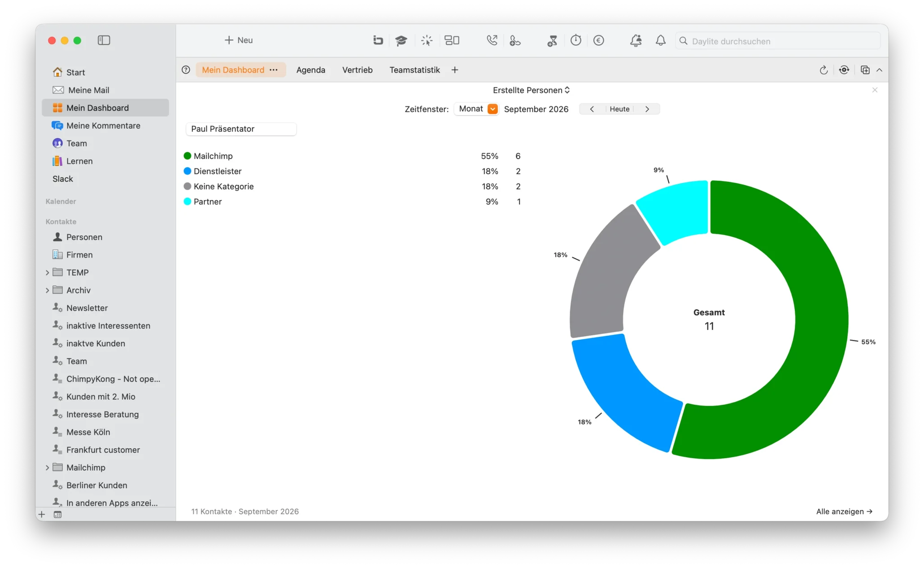Switch to the Teamstatistik tab
Screen dimensions: 924x568
click(414, 70)
